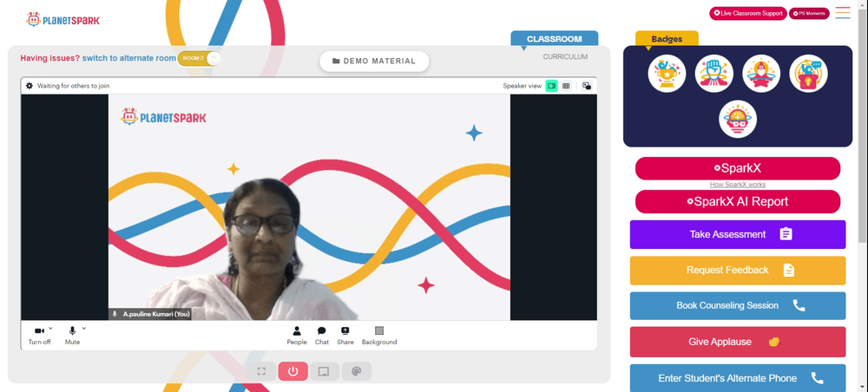The width and height of the screenshot is (868, 392).
Task: Click Live Classroom Support button
Action: pos(748,13)
